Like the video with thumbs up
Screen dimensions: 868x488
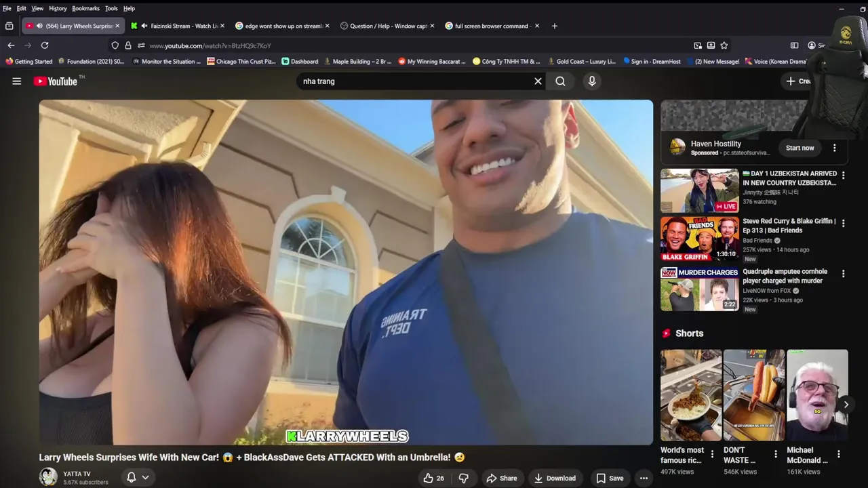(434, 479)
